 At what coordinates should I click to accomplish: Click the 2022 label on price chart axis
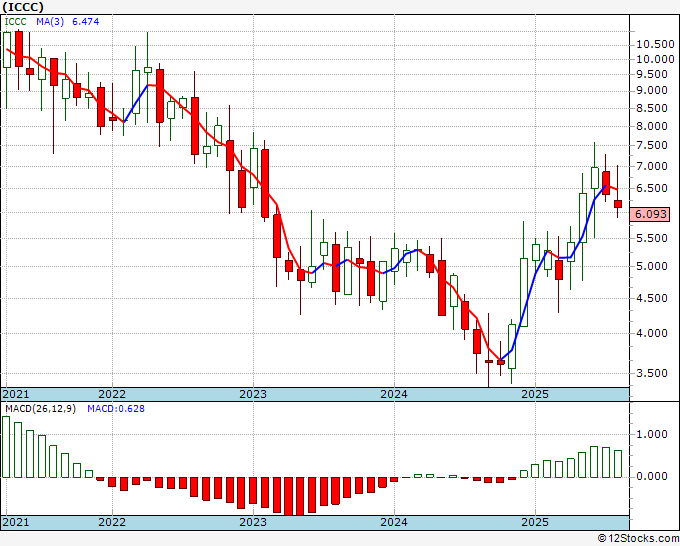(x=112, y=394)
